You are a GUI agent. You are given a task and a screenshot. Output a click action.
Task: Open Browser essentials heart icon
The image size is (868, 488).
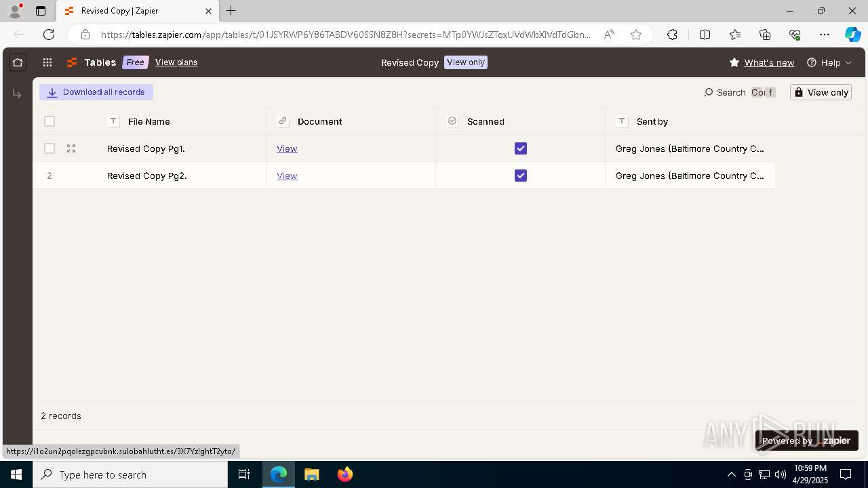point(795,35)
